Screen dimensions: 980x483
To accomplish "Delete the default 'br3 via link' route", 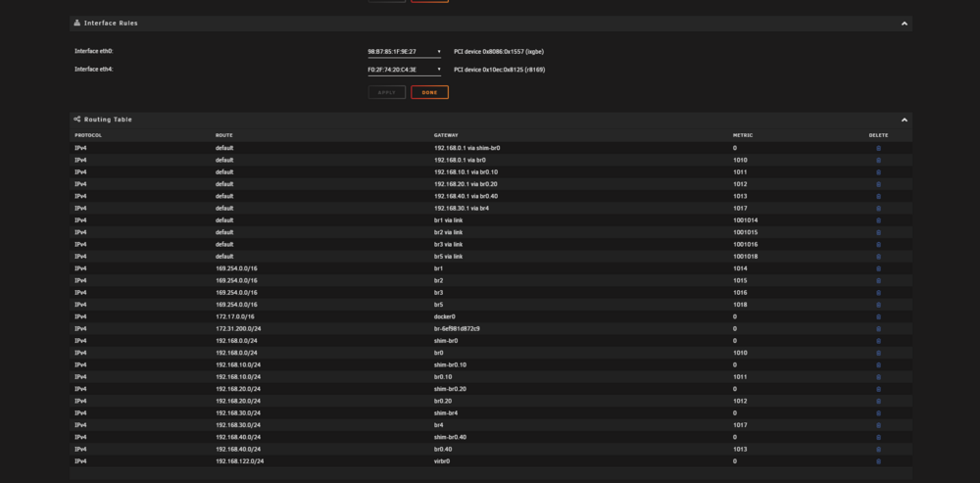I will 878,244.
